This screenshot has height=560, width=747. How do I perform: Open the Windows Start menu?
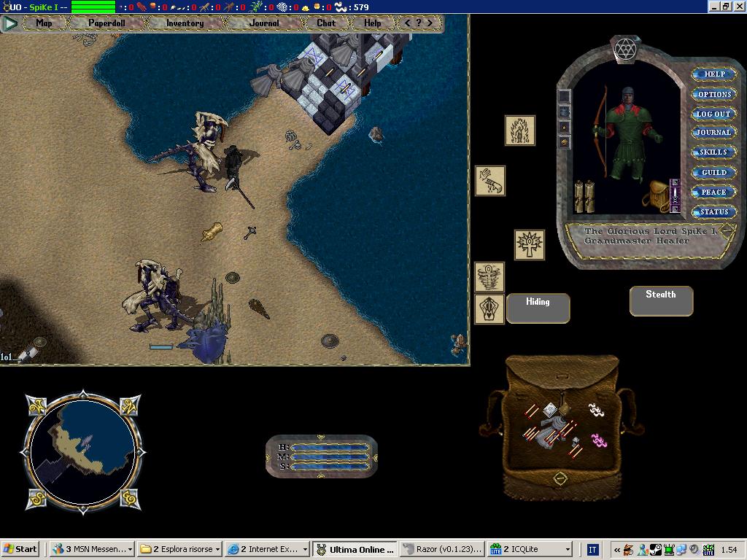tap(20, 549)
